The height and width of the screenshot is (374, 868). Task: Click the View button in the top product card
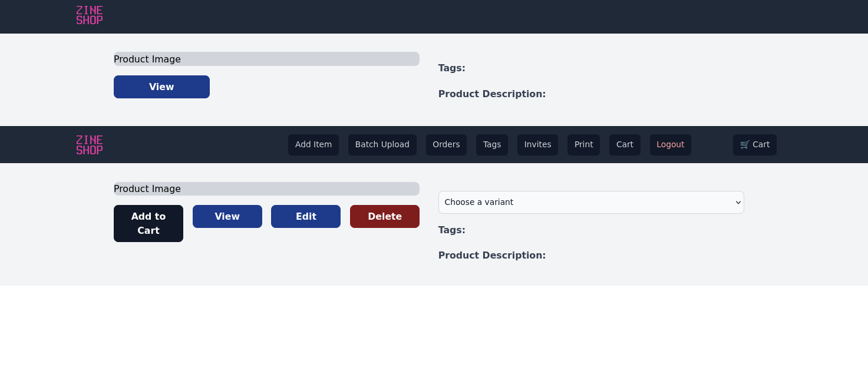161,87
